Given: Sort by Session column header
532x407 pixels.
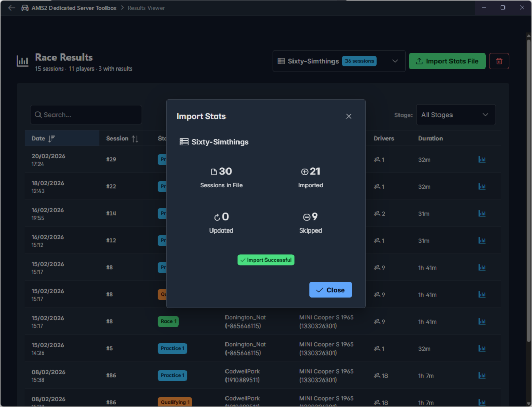Looking at the screenshot, I should [x=122, y=139].
